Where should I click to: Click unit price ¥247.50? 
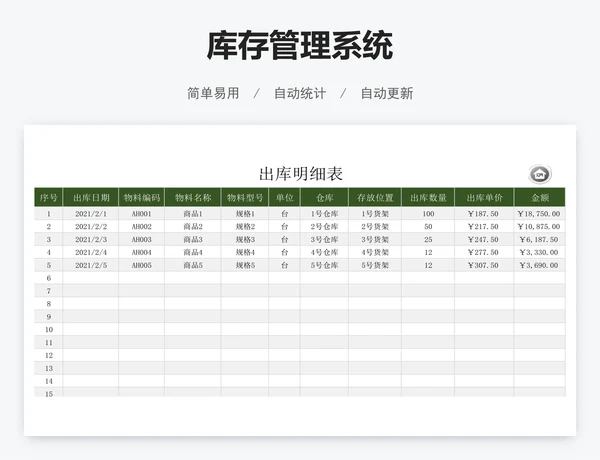[x=484, y=240]
